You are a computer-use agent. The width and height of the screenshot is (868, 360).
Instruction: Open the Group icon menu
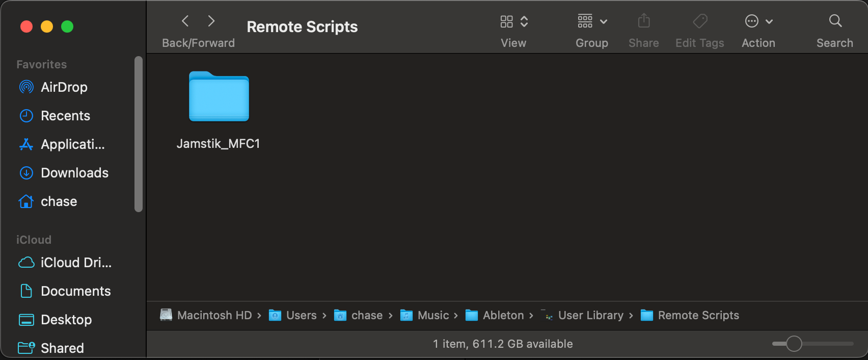[x=585, y=21]
